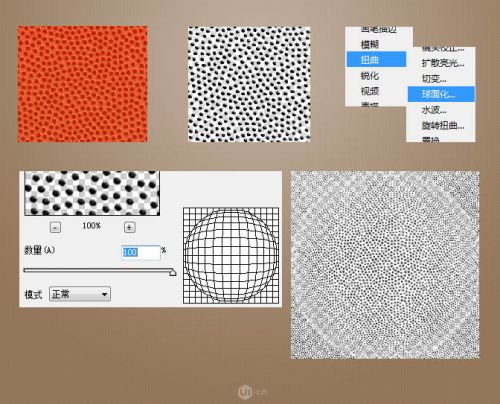500x404 pixels.
Task: Click the zoom in plus button
Action: point(129,227)
